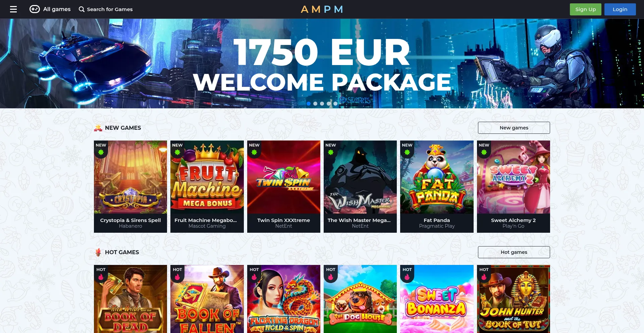Click the Hot Games section flame icon
The height and width of the screenshot is (333, 644).
98,252
